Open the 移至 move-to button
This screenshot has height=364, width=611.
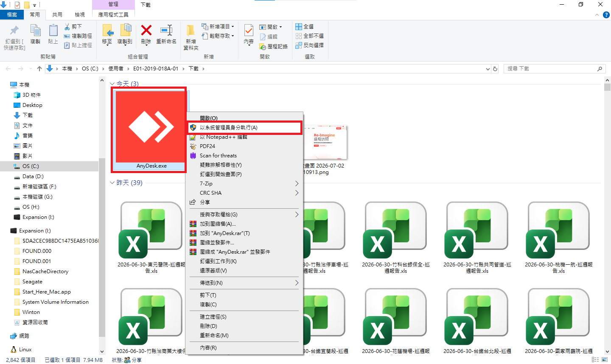(x=107, y=34)
